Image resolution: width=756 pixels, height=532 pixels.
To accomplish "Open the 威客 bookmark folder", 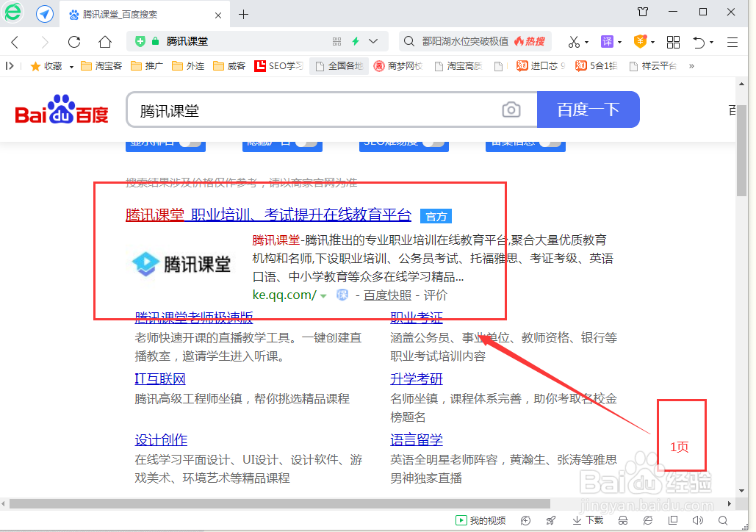I will coord(229,66).
